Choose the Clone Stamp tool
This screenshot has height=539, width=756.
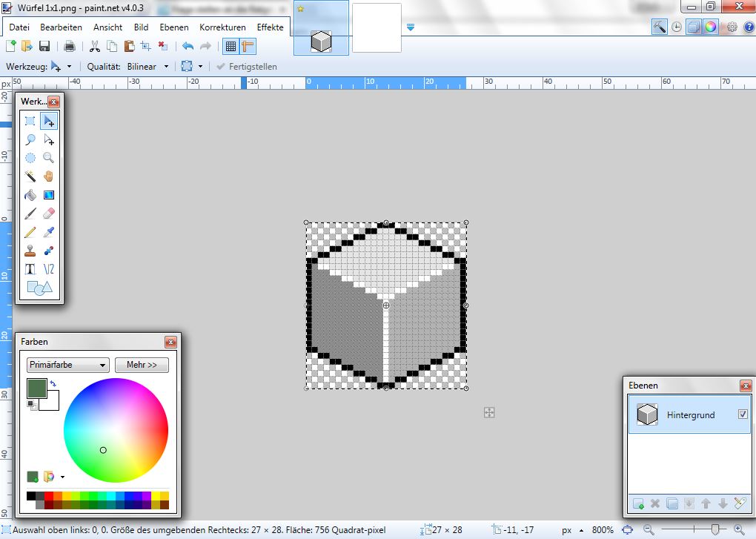(30, 251)
